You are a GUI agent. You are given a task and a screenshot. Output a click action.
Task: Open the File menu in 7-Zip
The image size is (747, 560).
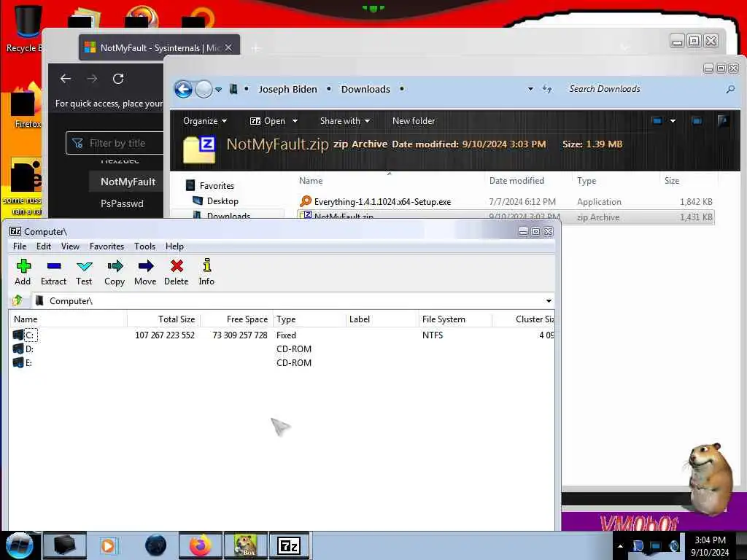[x=20, y=246]
